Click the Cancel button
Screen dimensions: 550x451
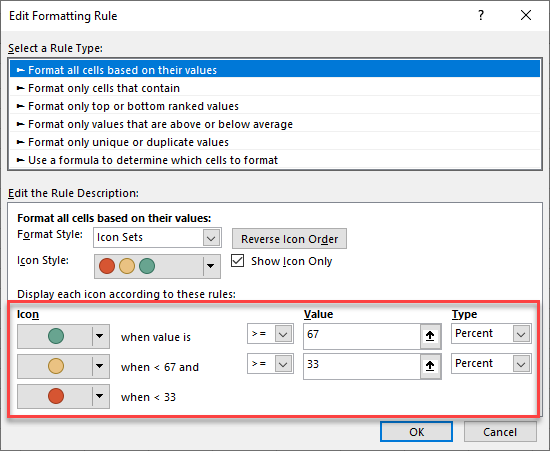point(500,432)
